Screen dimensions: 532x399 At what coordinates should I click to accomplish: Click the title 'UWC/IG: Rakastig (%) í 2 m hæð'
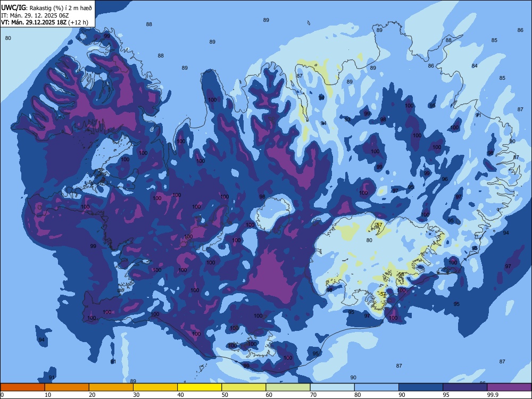pyautogui.click(x=46, y=8)
